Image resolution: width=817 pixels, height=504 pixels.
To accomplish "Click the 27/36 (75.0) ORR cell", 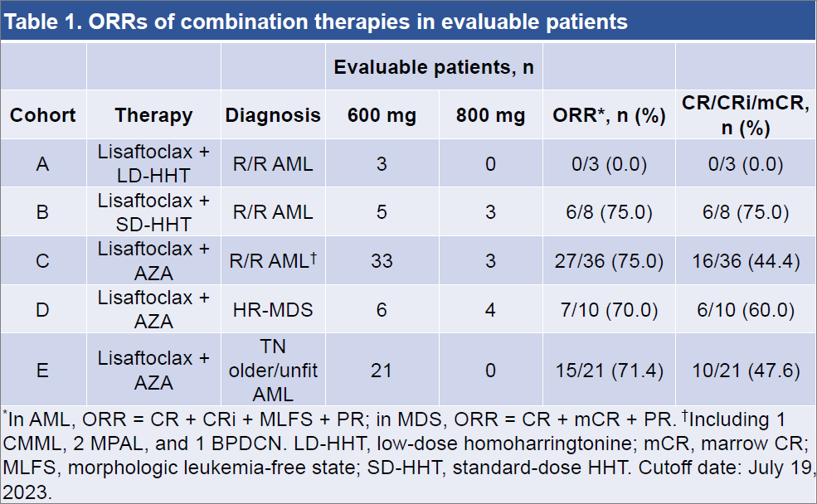I will [x=610, y=261].
